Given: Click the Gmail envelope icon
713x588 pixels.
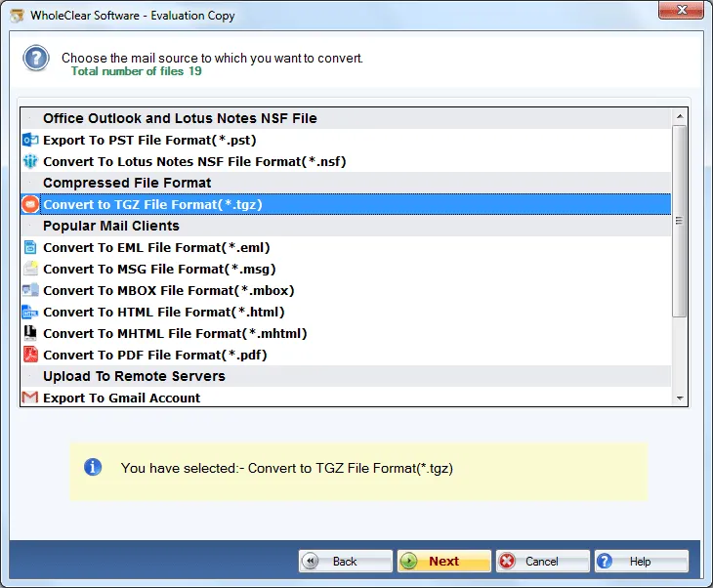Looking at the screenshot, I should 30,398.
